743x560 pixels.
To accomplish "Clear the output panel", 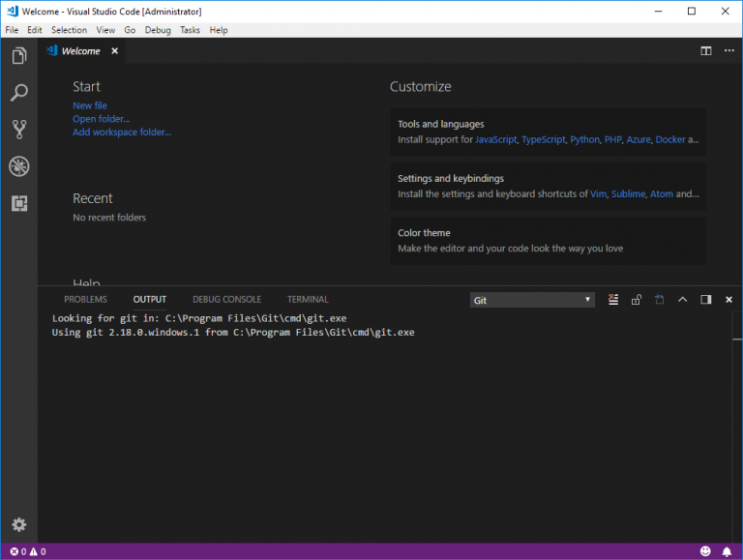I will 612,300.
